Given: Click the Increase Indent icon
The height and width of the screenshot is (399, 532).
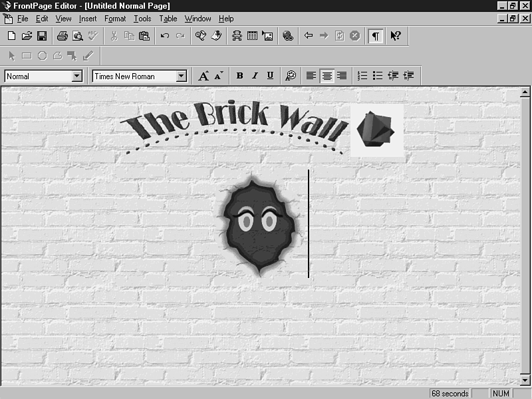Looking at the screenshot, I should pyautogui.click(x=408, y=76).
